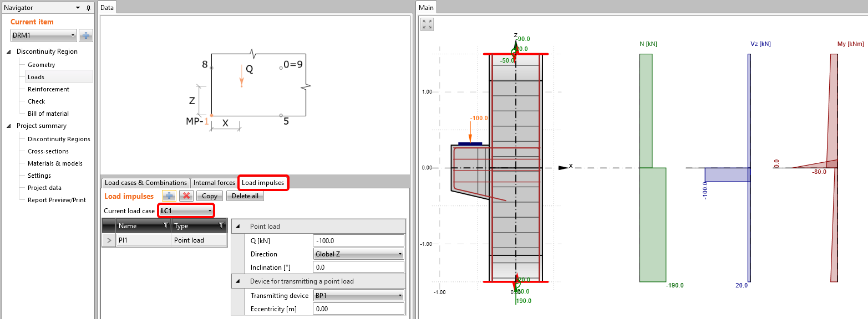Add a new load impulse with the plus icon
868x319 pixels.
[169, 195]
